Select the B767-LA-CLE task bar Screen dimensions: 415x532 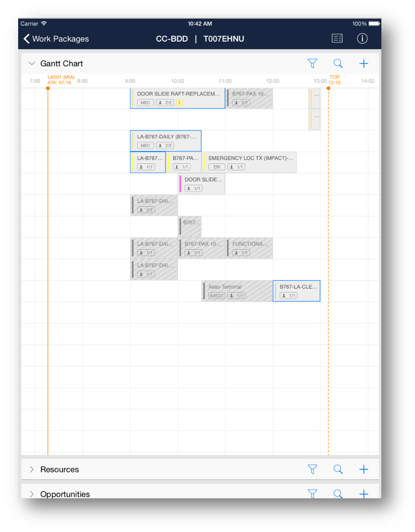point(296,291)
